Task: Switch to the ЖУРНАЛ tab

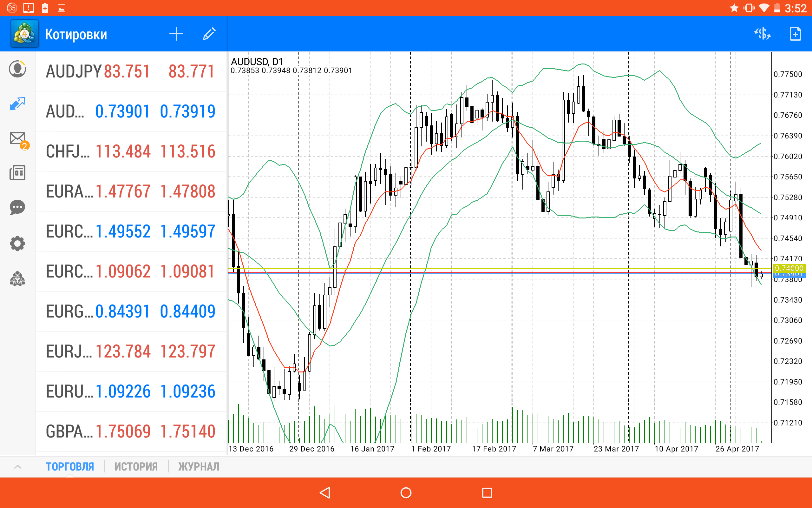Action: click(x=199, y=467)
